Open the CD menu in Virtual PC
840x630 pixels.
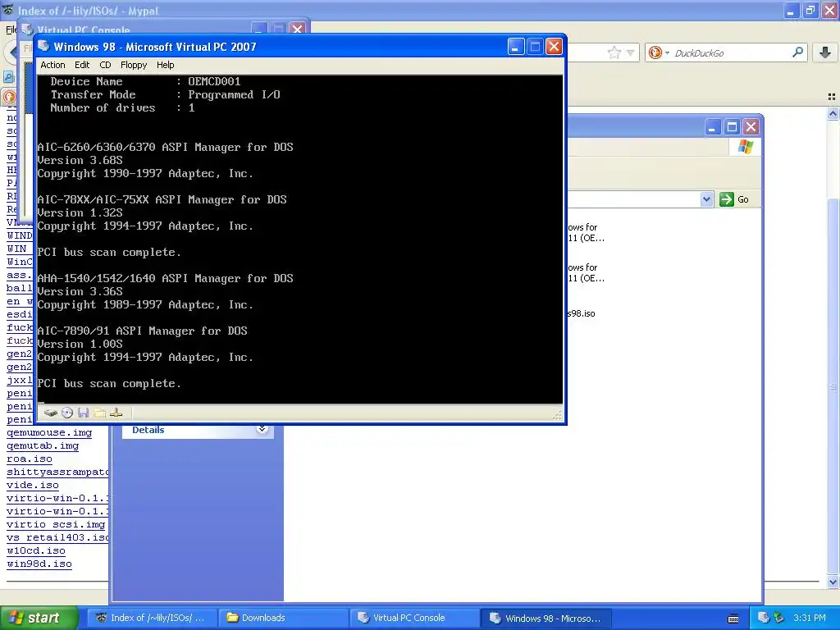pyautogui.click(x=105, y=65)
